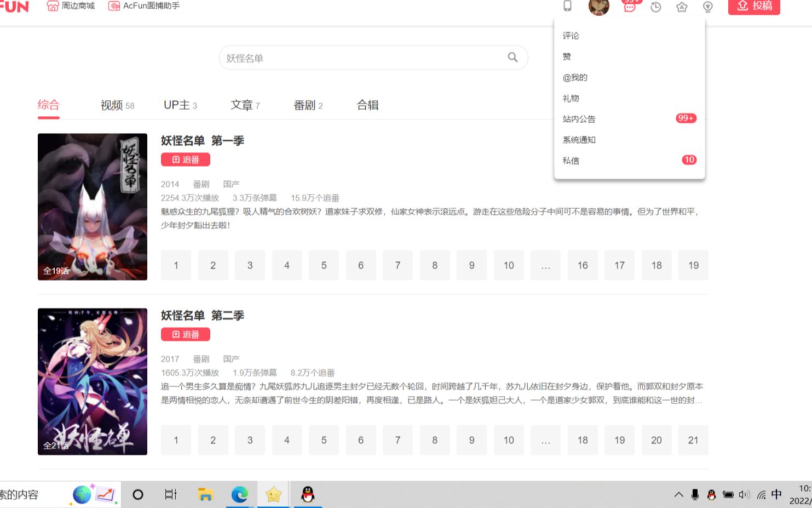Open episode 2 of 第二季
This screenshot has height=508, width=812.
213,440
